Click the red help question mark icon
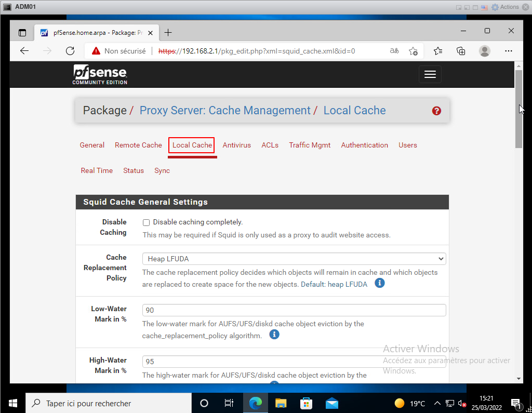This screenshot has width=532, height=413. (436, 111)
